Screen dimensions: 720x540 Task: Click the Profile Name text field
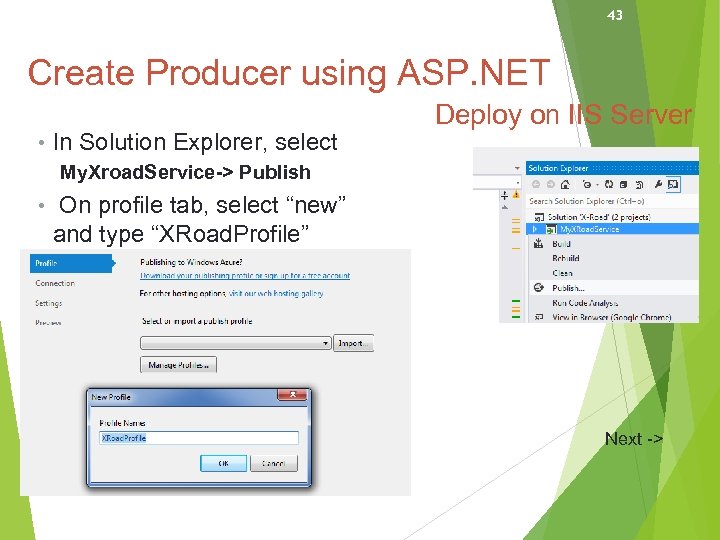point(199,438)
